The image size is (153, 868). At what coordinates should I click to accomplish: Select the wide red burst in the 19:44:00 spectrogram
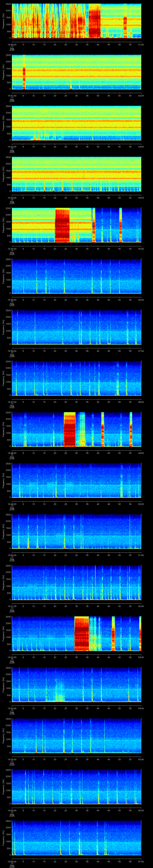coord(62,225)
